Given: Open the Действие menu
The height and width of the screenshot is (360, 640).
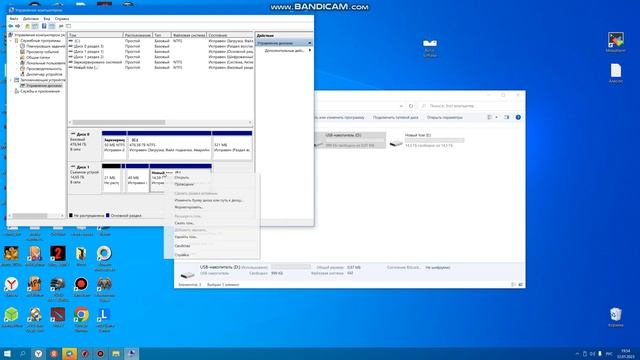Looking at the screenshot, I should 31,19.
